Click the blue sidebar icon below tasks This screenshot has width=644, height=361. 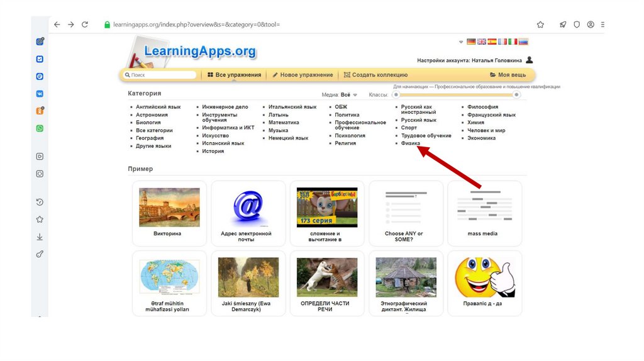pos(40,76)
